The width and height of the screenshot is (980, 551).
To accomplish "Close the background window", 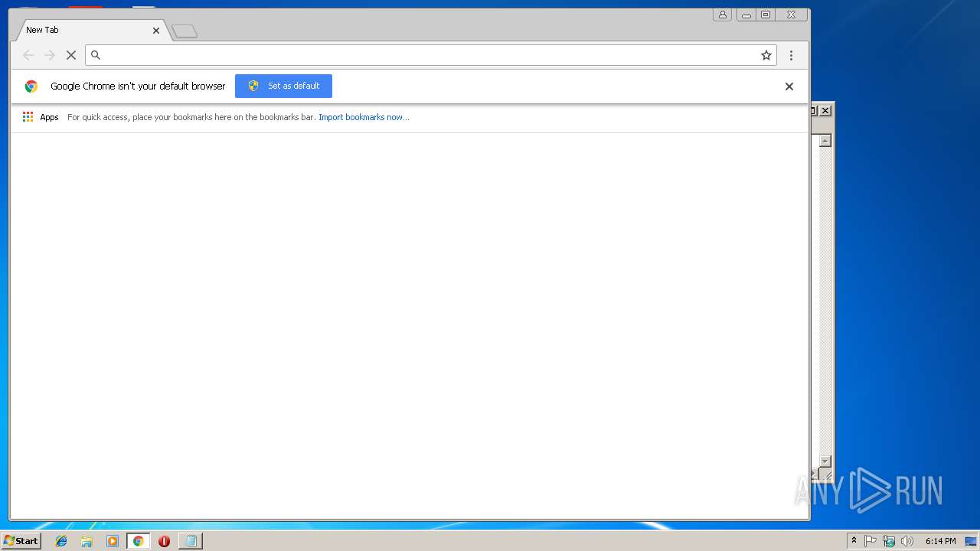I will [x=825, y=111].
